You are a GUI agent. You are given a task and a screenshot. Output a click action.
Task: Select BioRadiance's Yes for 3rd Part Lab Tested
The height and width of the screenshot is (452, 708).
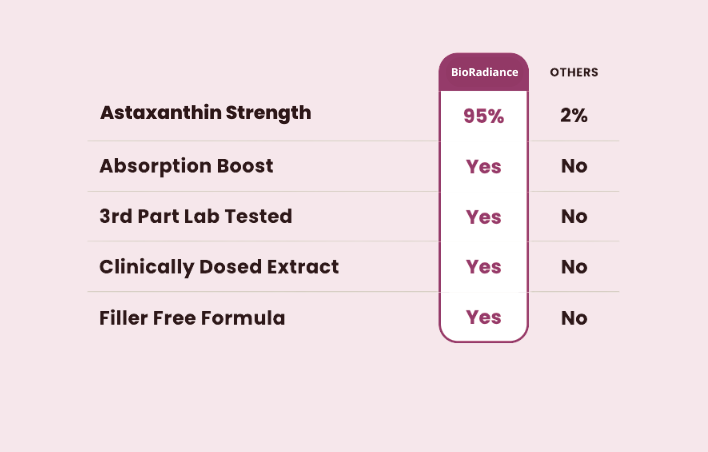[483, 217]
